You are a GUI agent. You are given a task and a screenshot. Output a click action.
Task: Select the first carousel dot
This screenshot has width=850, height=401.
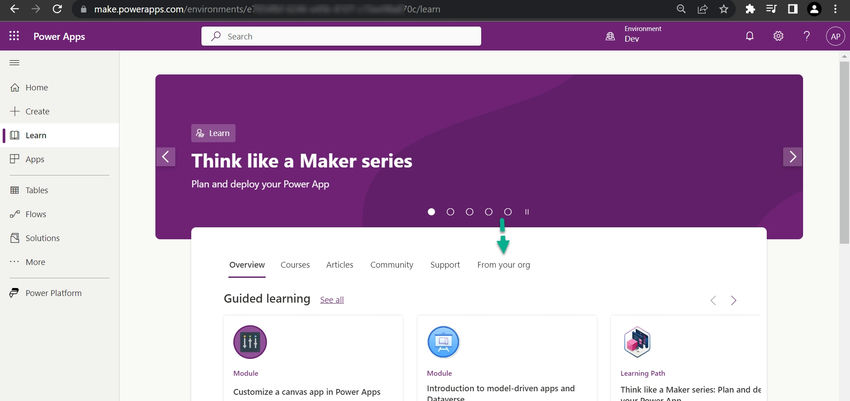[x=432, y=212]
